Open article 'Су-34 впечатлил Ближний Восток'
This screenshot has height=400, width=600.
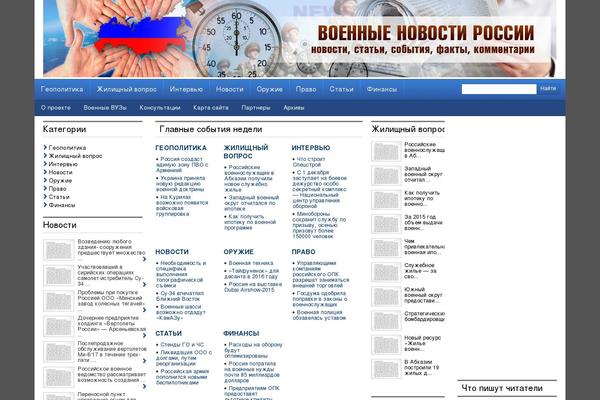pyautogui.click(x=180, y=296)
